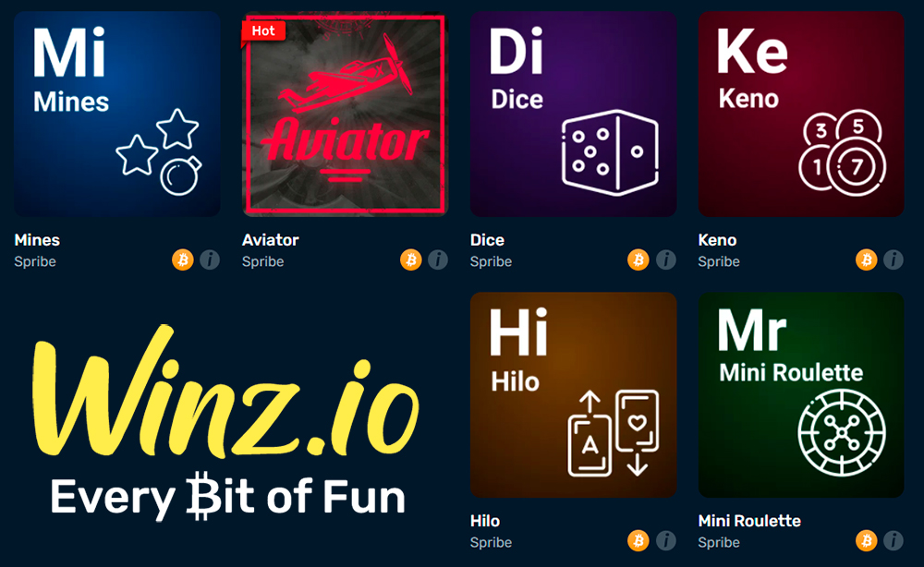Viewport: 924px width, 567px height.
Task: Open the info icon for Keno
Action: click(x=894, y=259)
